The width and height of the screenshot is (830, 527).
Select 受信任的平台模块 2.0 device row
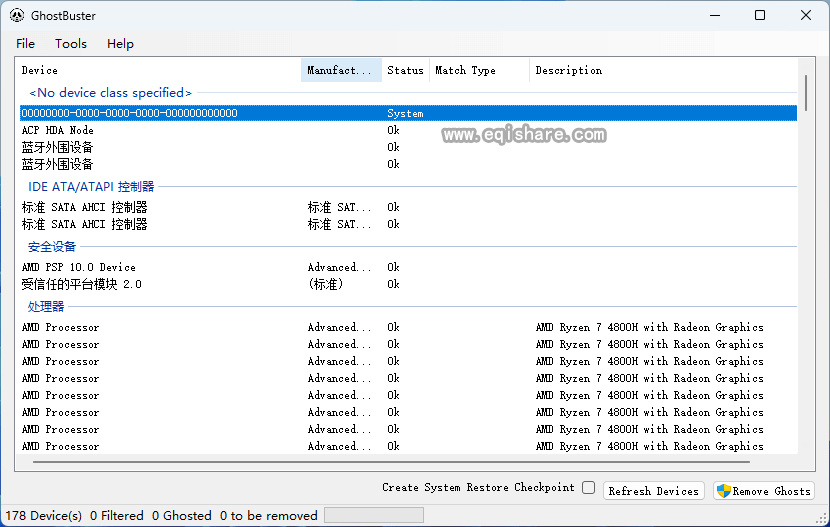click(82, 284)
